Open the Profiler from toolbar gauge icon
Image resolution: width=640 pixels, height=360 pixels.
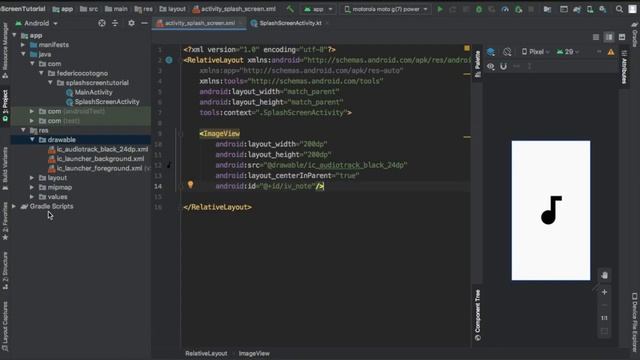pyautogui.click(x=505, y=9)
